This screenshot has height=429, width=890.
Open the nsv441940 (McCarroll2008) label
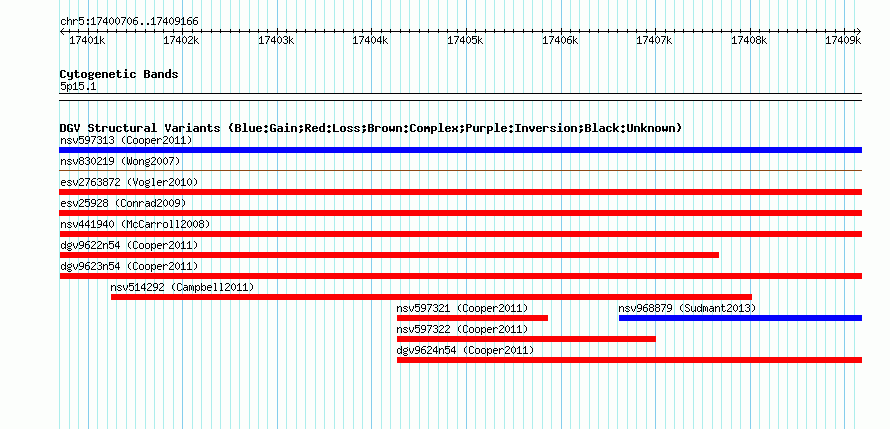pyautogui.click(x=135, y=224)
